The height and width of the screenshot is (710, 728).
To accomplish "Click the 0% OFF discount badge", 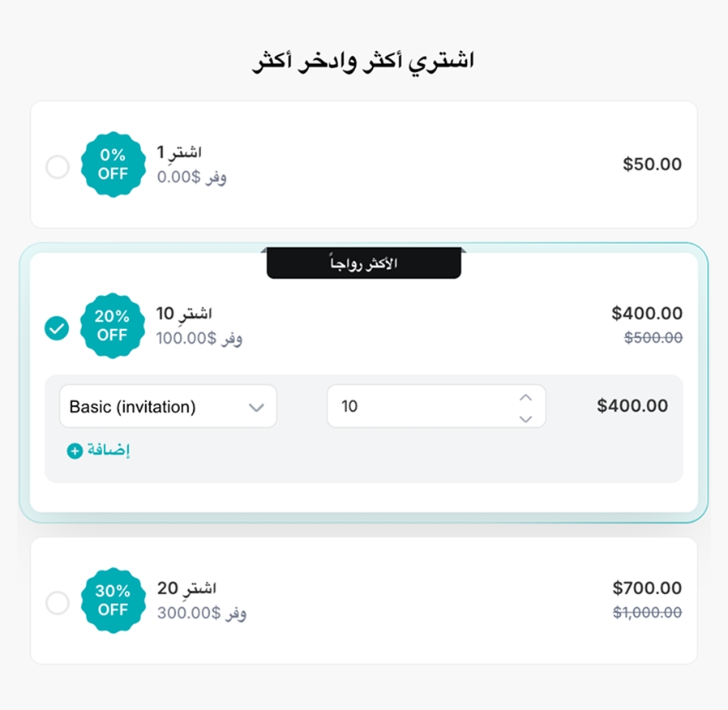I will tap(113, 165).
